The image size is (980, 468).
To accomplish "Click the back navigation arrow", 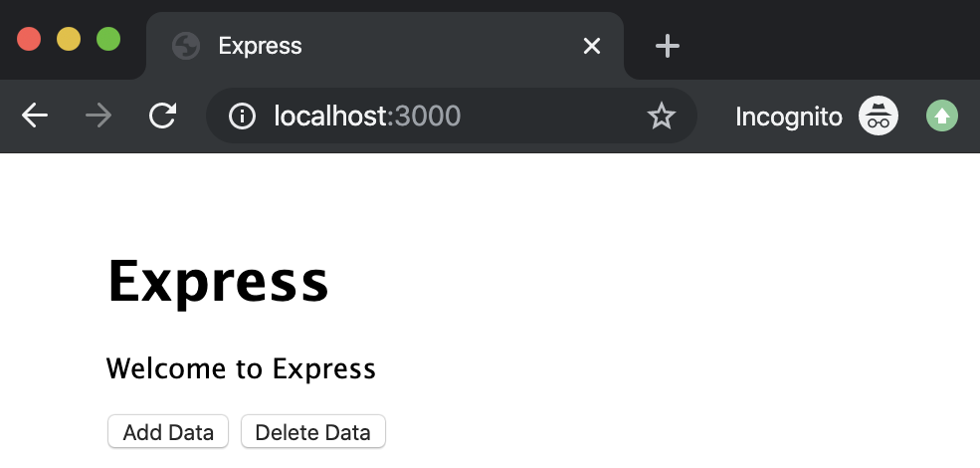I will coord(35,117).
